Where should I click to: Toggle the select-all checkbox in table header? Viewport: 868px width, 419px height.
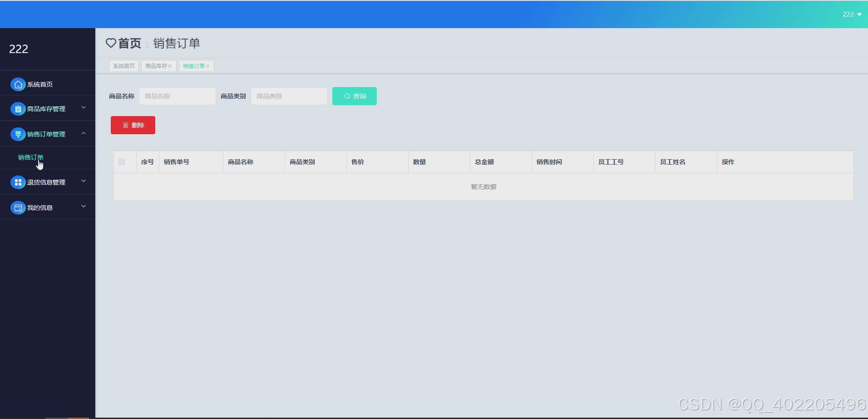click(122, 162)
